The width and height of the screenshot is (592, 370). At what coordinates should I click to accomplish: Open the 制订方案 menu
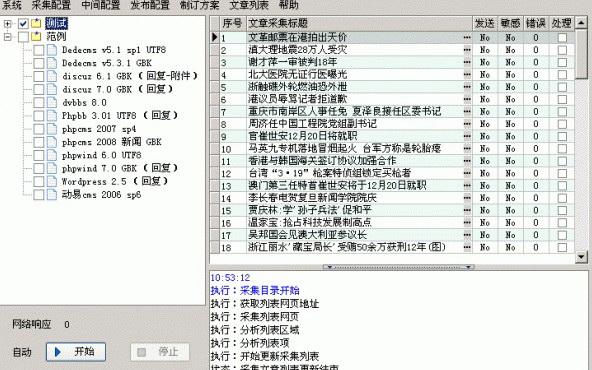(199, 5)
